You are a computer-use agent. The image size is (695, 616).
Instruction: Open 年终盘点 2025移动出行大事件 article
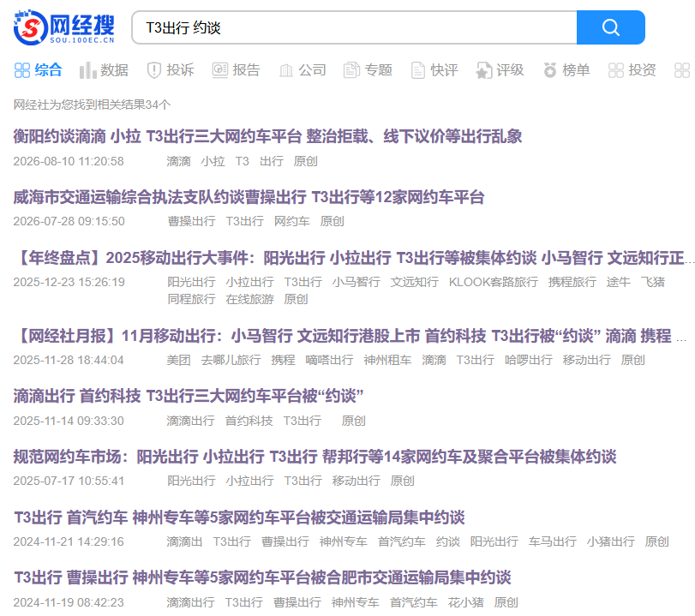tap(353, 258)
